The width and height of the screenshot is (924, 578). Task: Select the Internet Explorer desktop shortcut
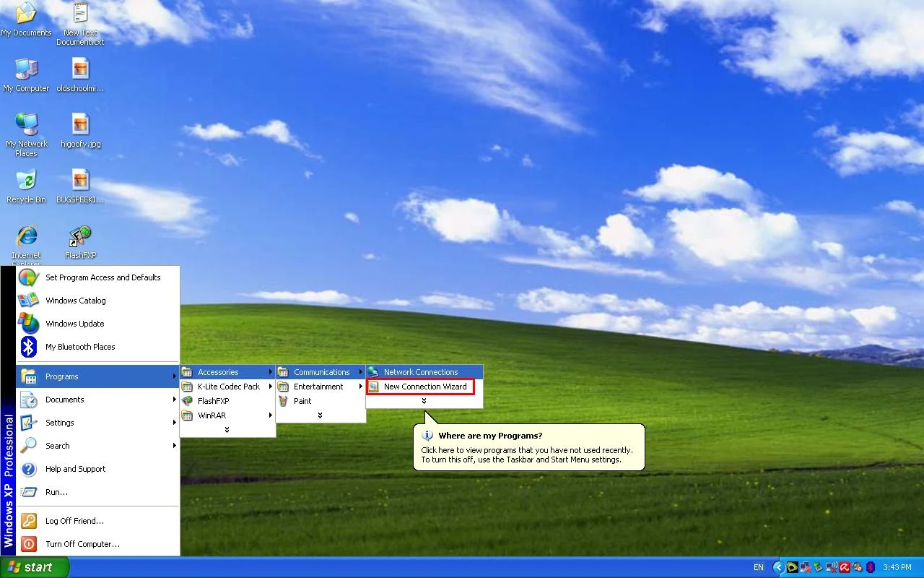point(26,244)
